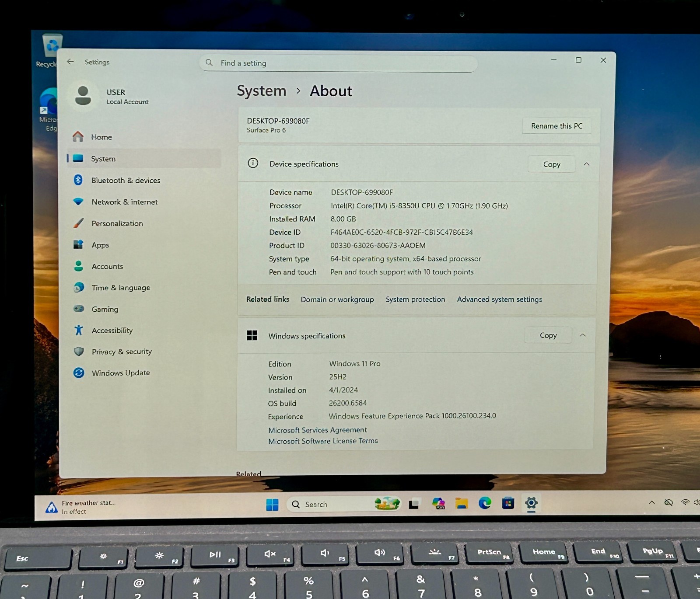Image resolution: width=700 pixels, height=599 pixels.
Task: Click the OS build value 26200.6584
Action: [x=348, y=403]
